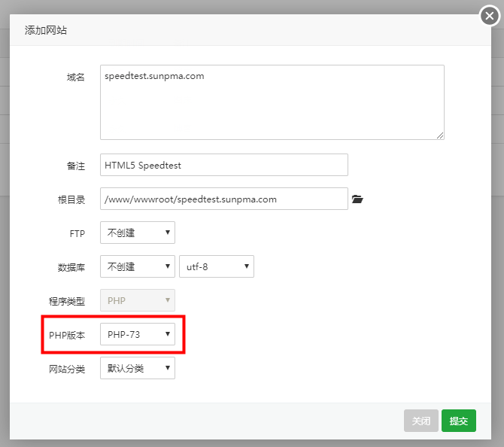504x447 pixels.
Task: Click the 根目录 label text
Action: pyautogui.click(x=71, y=199)
